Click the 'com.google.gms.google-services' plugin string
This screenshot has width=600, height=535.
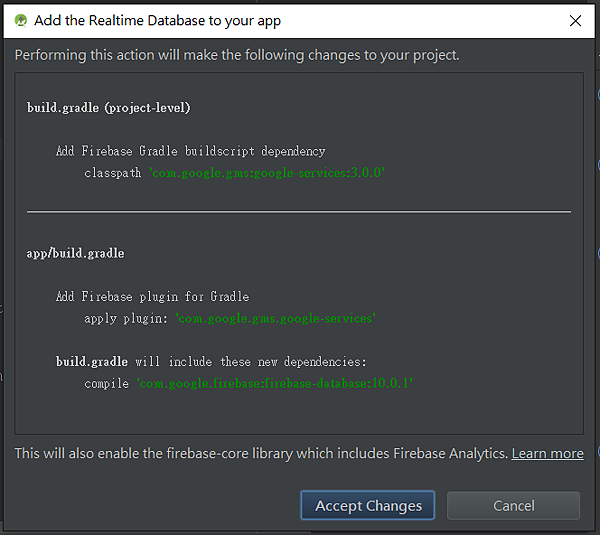click(x=276, y=318)
